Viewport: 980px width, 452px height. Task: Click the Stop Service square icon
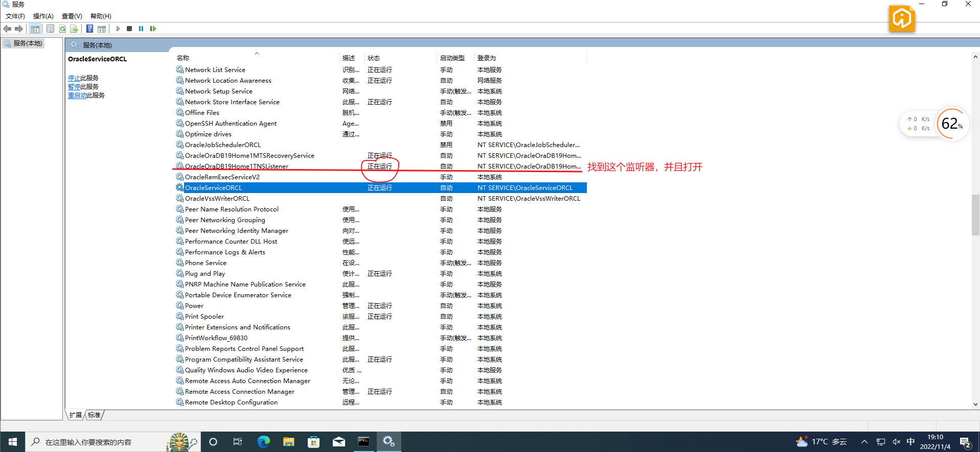(129, 29)
